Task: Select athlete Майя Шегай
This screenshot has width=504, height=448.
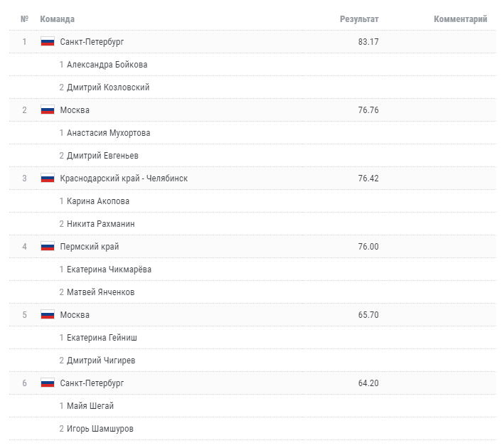Action: [90, 406]
